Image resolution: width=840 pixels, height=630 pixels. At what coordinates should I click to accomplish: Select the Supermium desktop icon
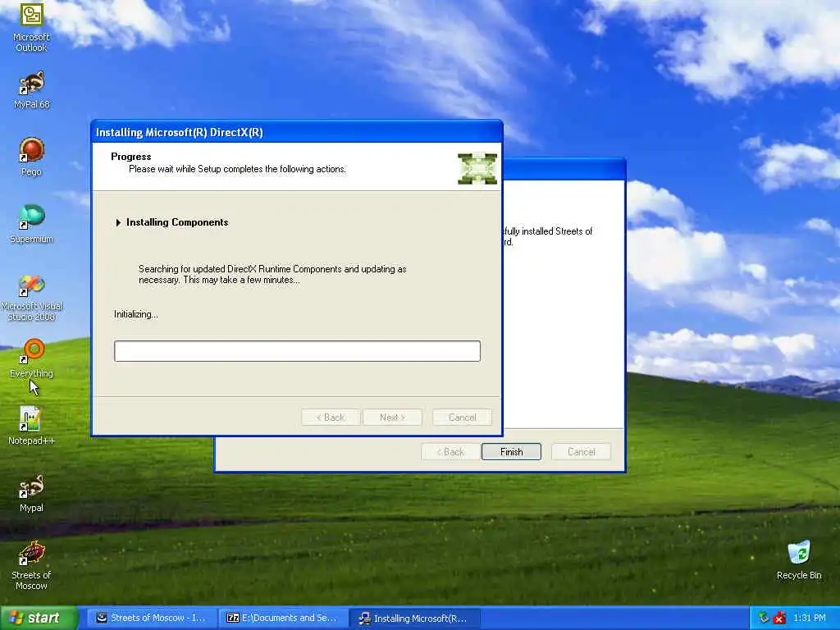click(x=31, y=224)
